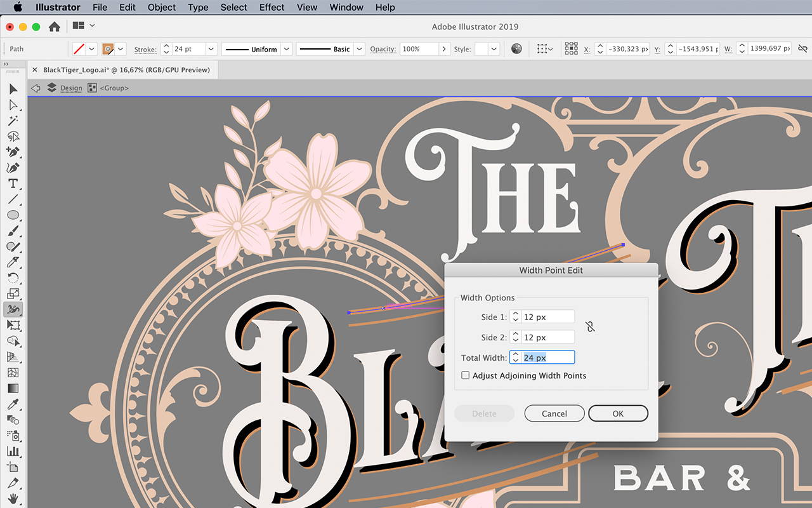This screenshot has height=508, width=812.
Task: Select the Line Segment tool
Action: click(x=13, y=199)
